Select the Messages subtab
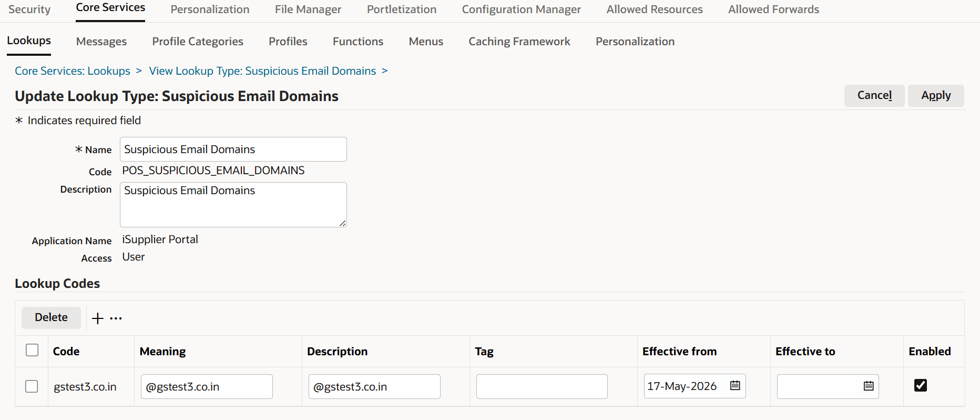The width and height of the screenshot is (980, 420). (x=101, y=42)
